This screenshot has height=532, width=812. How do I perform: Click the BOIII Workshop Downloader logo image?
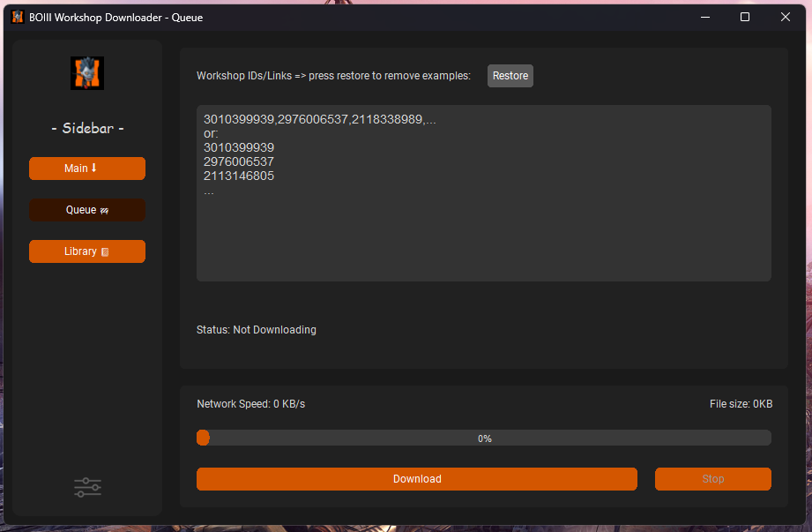coord(86,72)
